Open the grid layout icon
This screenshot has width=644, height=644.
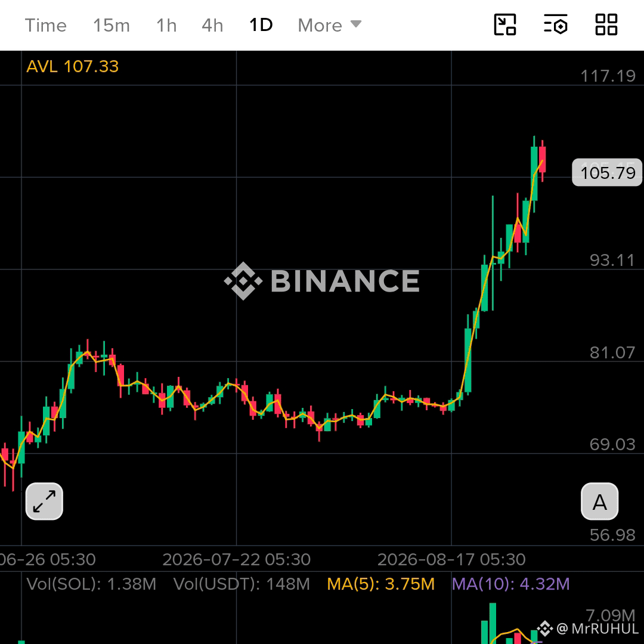(x=606, y=24)
